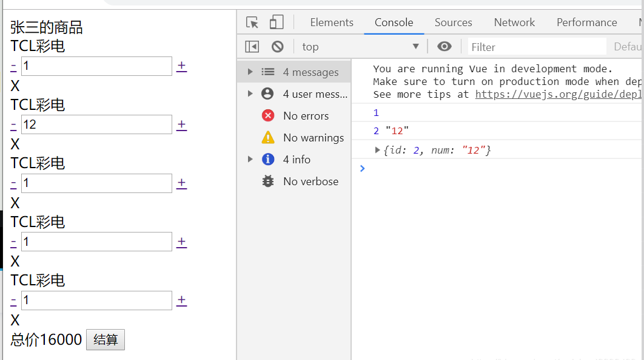
Task: Decrease quantity of the third TCL彩电
Action: [x=13, y=183]
